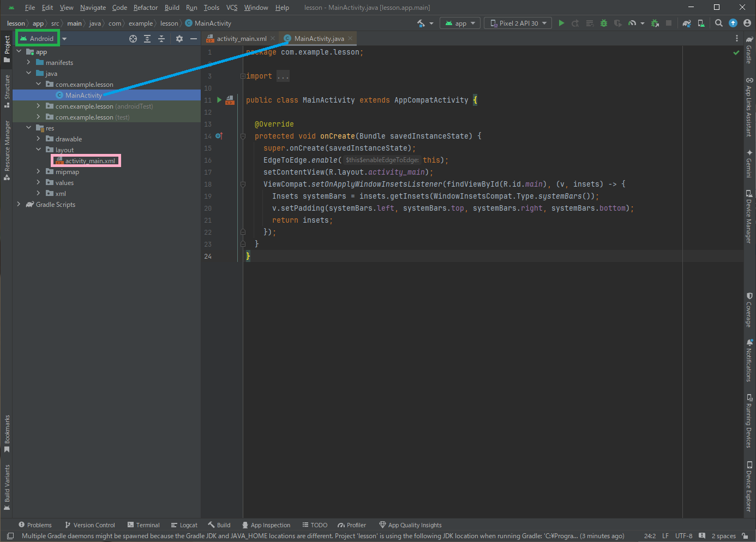Image resolution: width=756 pixels, height=542 pixels.
Task: Toggle the Gemini side panel
Action: click(749, 163)
